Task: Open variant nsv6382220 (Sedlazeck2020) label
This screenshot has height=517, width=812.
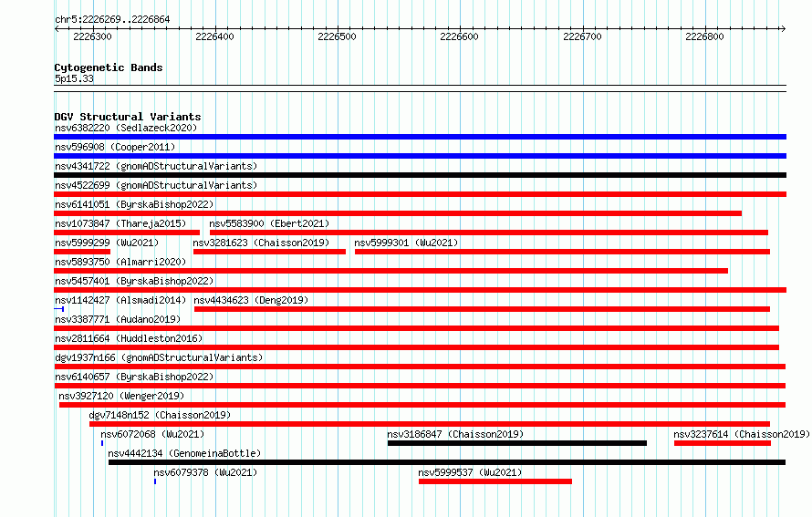Action: [126, 128]
